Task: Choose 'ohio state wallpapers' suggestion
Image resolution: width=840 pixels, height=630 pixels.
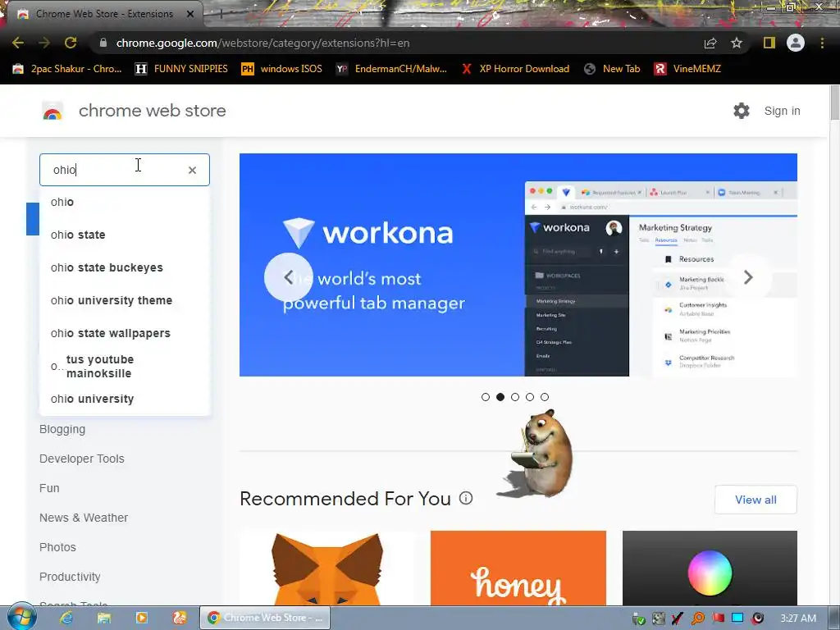Action: click(125, 333)
